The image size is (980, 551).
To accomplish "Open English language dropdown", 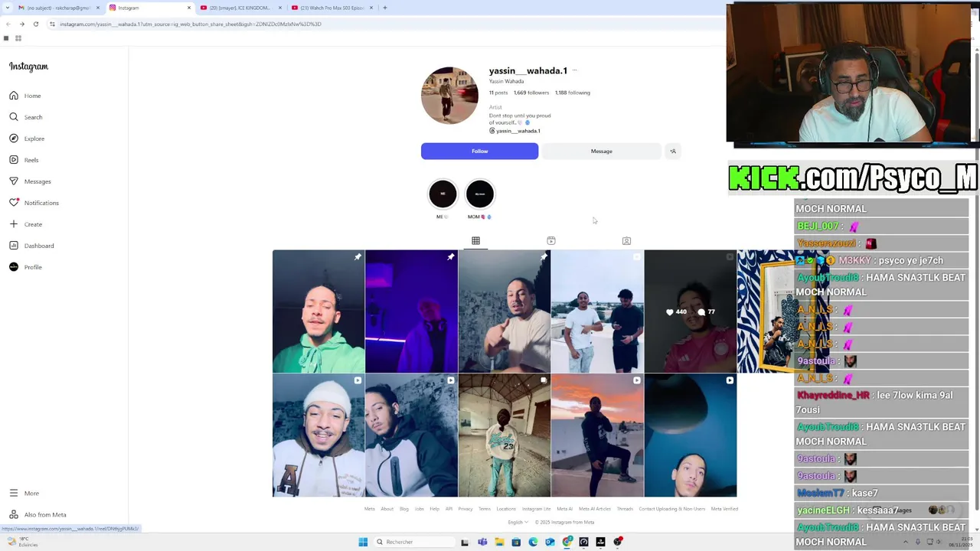I will 518,522.
